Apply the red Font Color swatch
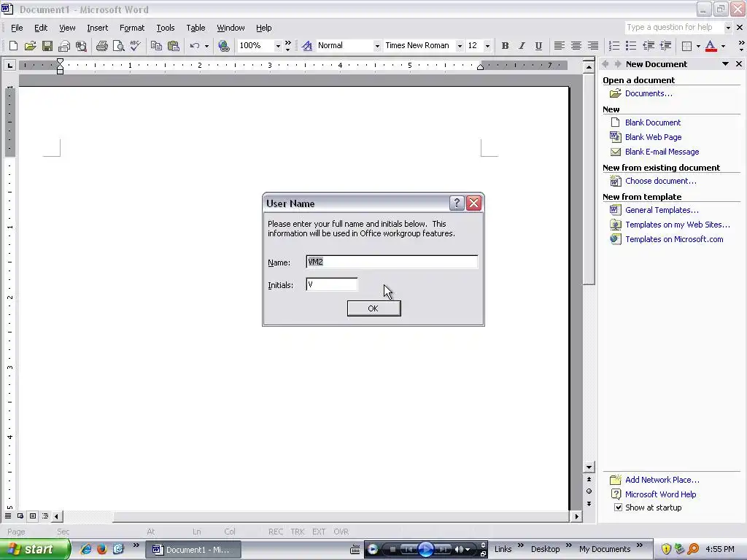Screen dimensions: 747x560 (711, 46)
